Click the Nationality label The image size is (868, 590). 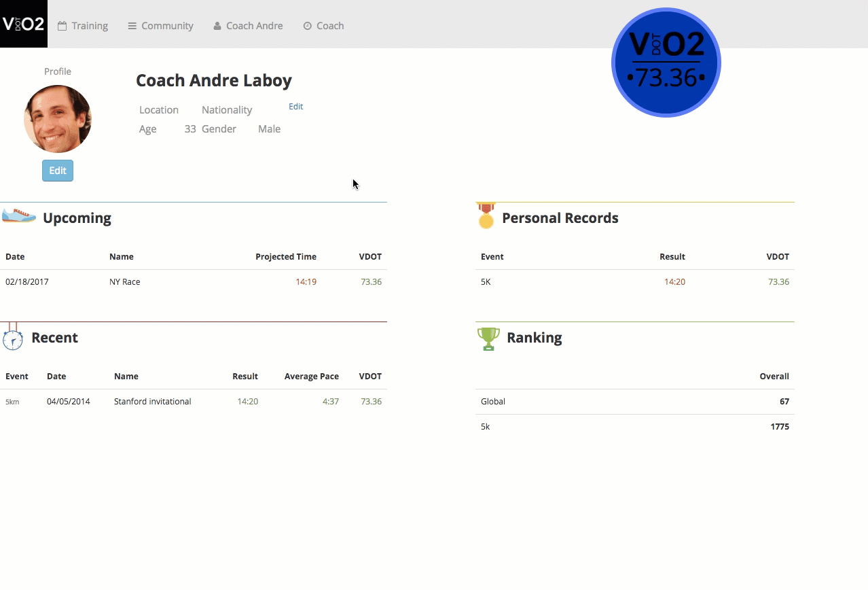[227, 109]
